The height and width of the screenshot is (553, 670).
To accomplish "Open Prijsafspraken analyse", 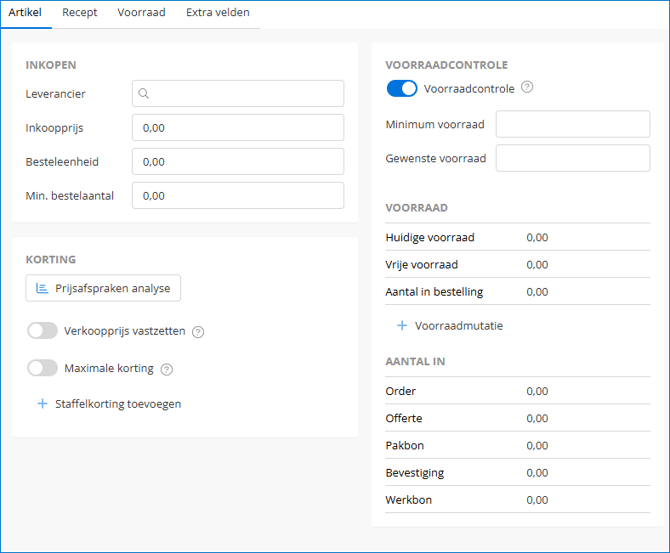I will tap(103, 288).
